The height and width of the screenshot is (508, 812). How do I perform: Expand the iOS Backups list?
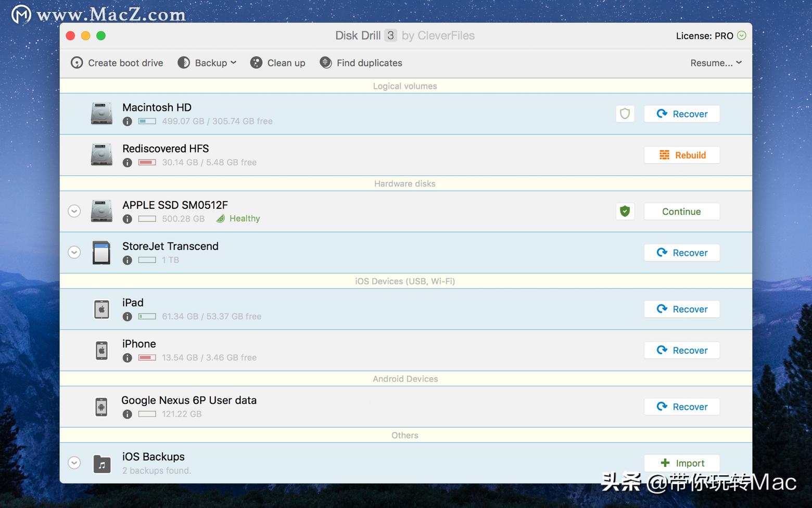point(74,463)
